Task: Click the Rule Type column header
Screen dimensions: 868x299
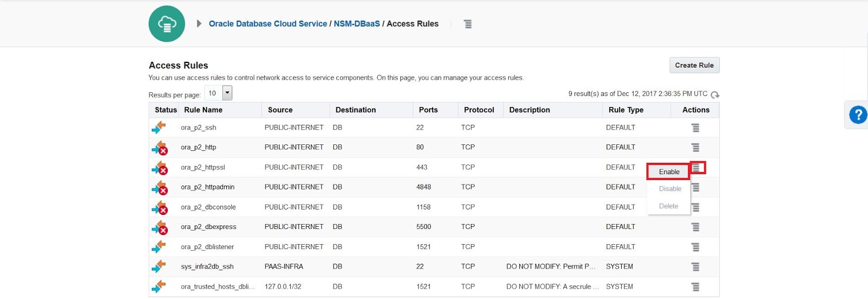Action: click(x=626, y=110)
